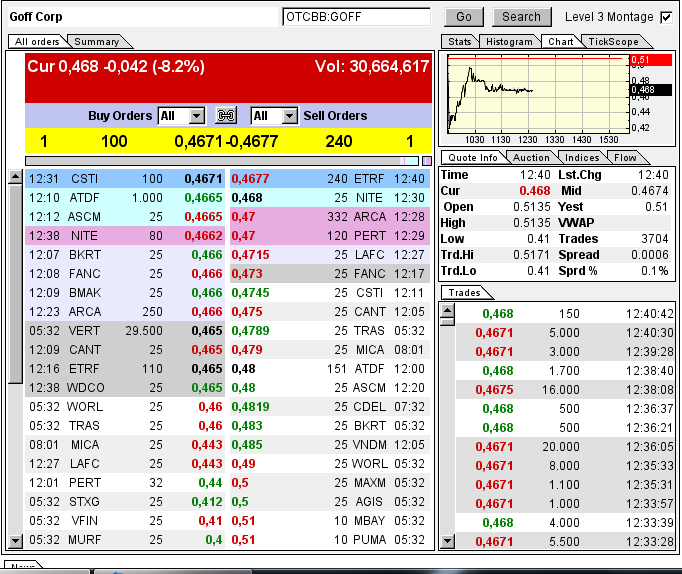This screenshot has width=682, height=574.
Task: Switch to the All orders tab
Action: pyautogui.click(x=37, y=42)
